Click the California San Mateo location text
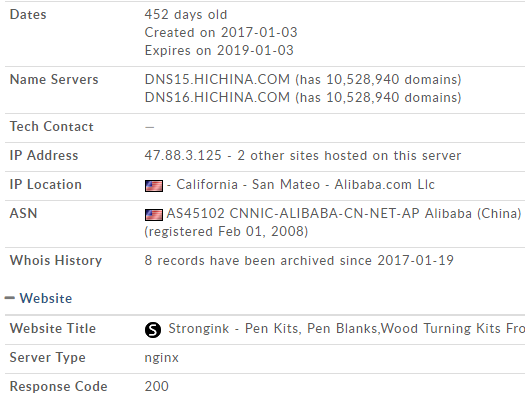Screen dimensions: 525x402 point(248,185)
